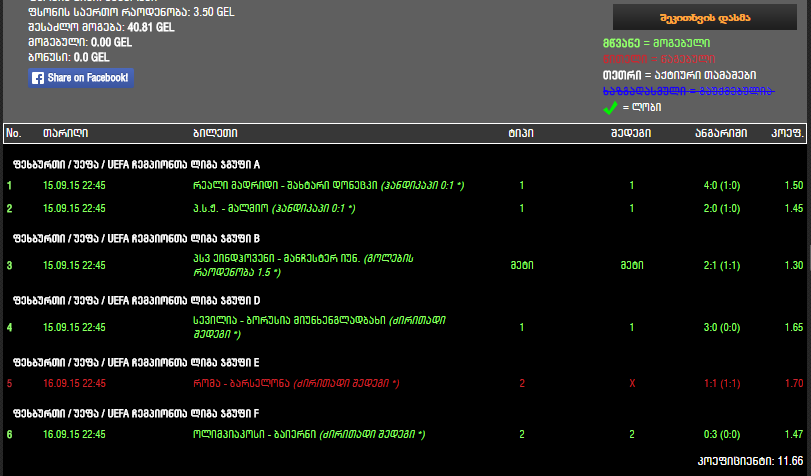Click the red X result in row 5
This screenshot has width=811, height=476.
[x=632, y=383]
